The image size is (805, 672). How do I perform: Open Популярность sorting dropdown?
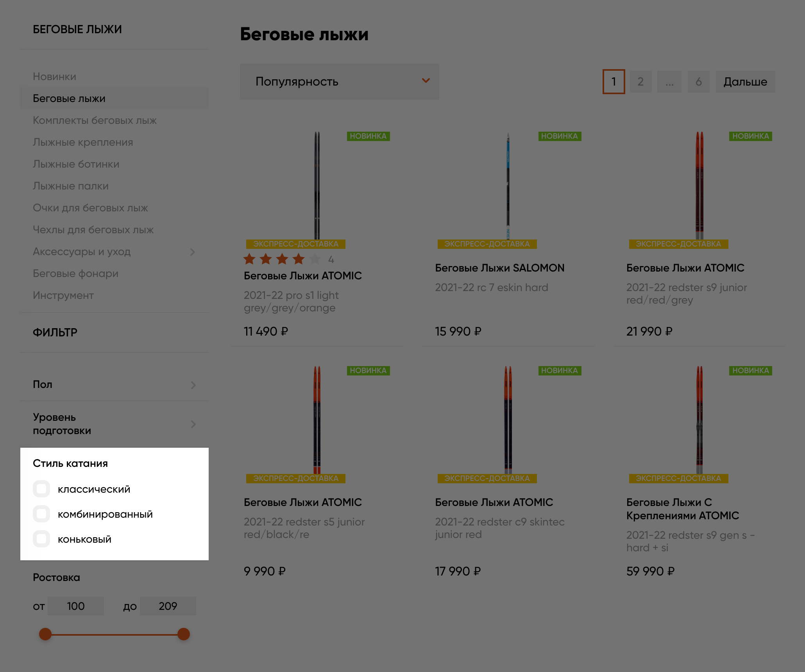[340, 82]
